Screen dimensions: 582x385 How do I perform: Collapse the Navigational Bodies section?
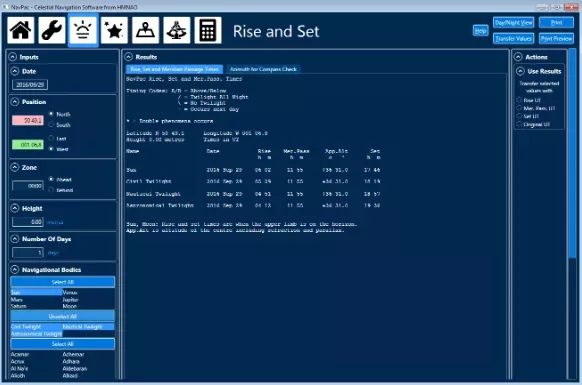[15, 269]
